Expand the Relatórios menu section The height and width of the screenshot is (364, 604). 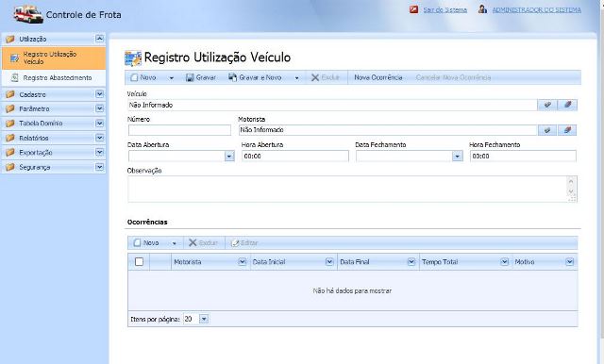click(99, 138)
